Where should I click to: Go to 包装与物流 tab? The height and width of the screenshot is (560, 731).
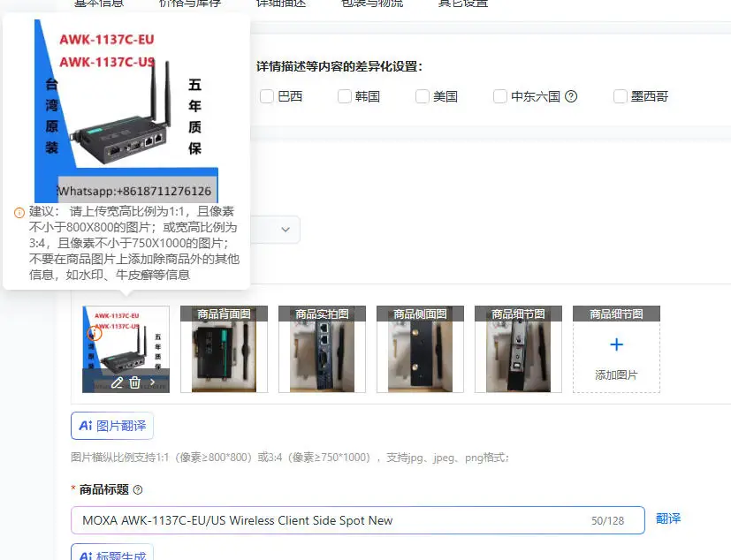[x=372, y=4]
